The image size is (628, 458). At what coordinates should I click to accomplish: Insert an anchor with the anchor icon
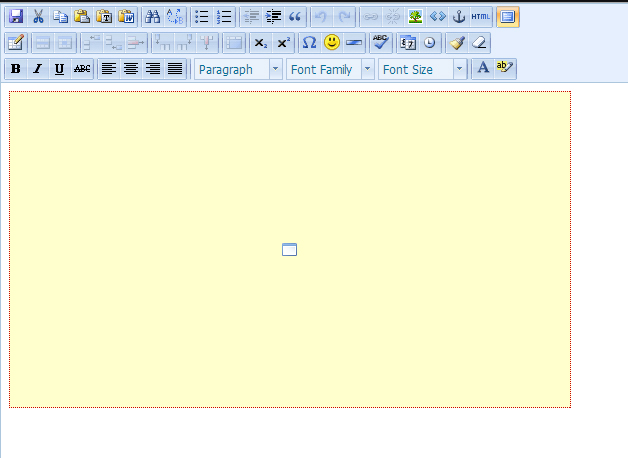tap(459, 17)
